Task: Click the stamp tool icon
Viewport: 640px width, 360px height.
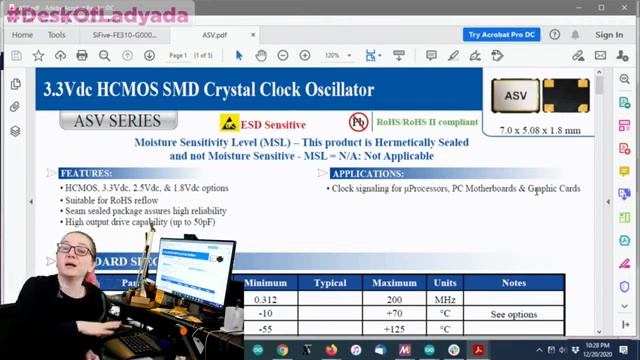Action: (x=497, y=56)
